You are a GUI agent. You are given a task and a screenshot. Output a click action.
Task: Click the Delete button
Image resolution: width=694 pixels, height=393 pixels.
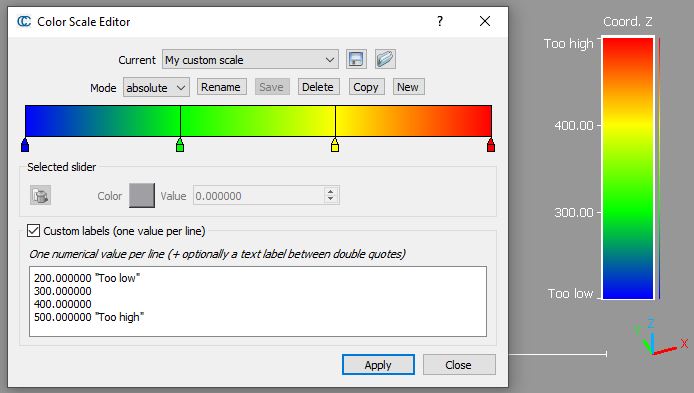[318, 87]
